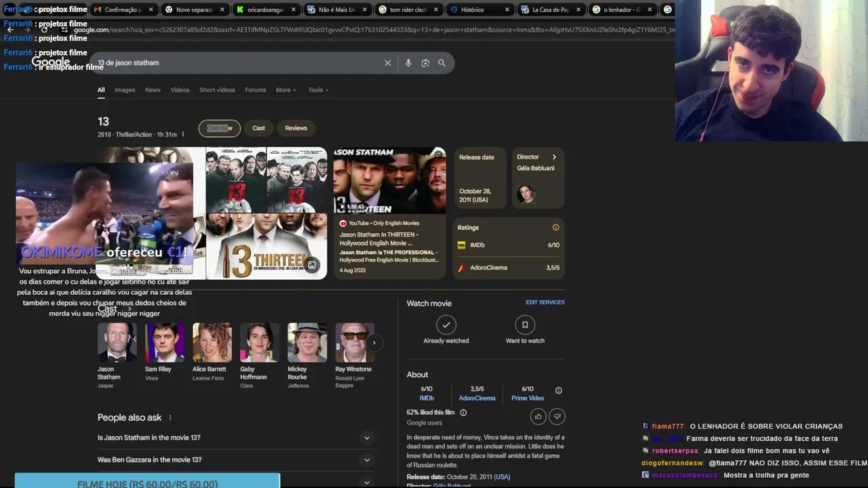Click thumbs up for this film
The image size is (868, 488).
(x=538, y=416)
